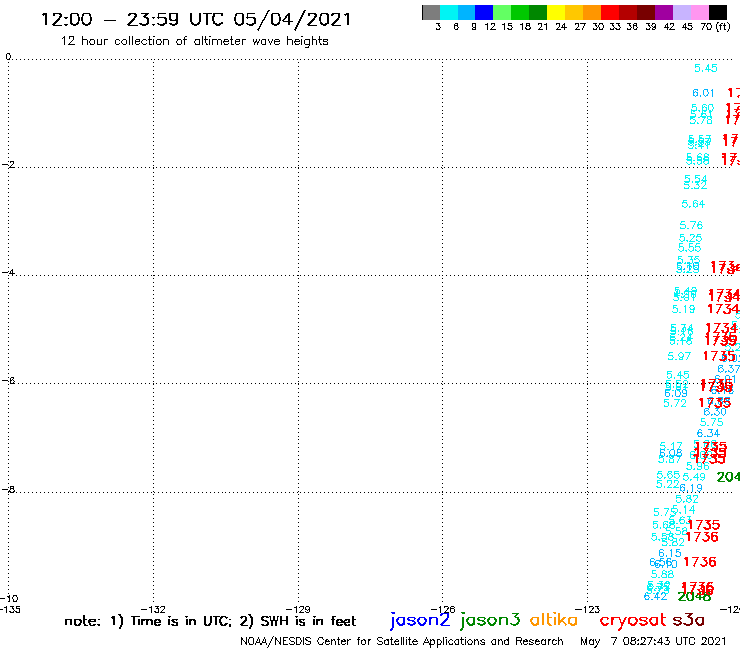This screenshot has height=650, width=740.
Task: Click the lavender 45 ft legend swatch
Action: tap(682, 12)
